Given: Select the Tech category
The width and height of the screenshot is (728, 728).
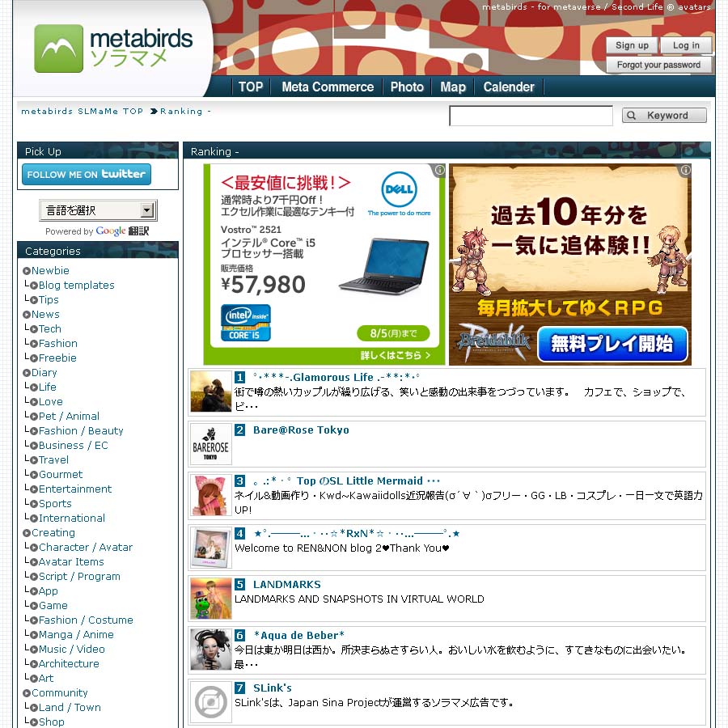Looking at the screenshot, I should (49, 328).
